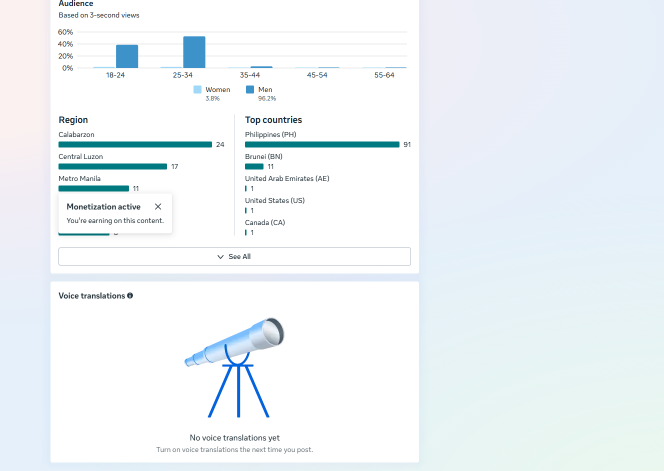Click the 'Metro Manila' label
This screenshot has height=471, width=664.
pyautogui.click(x=79, y=178)
